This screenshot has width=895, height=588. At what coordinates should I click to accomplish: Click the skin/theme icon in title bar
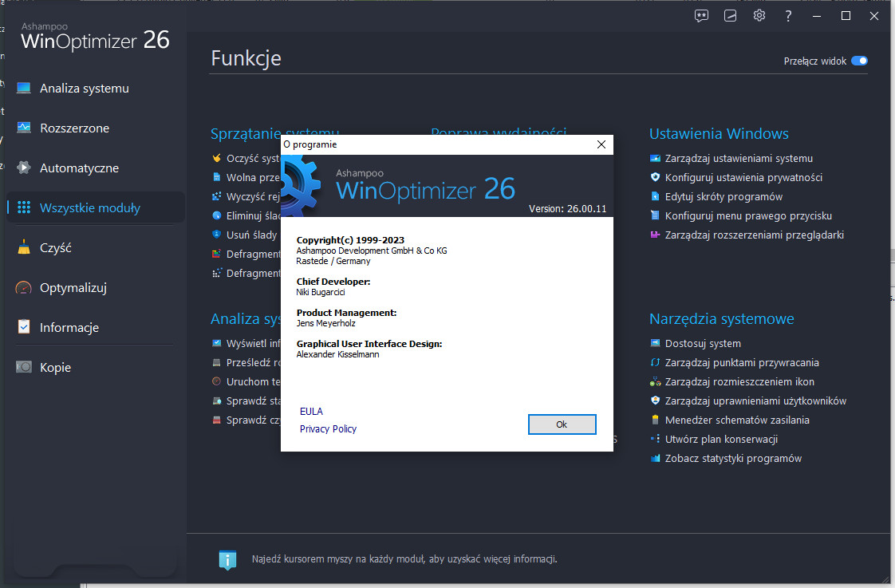point(730,16)
